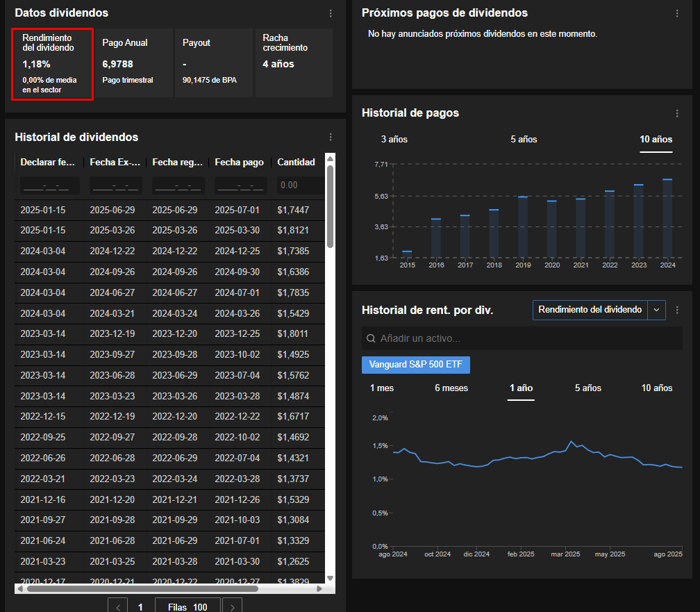This screenshot has width=700, height=612.
Task: Click the 2015 bar in payment history chart
Action: [407, 254]
